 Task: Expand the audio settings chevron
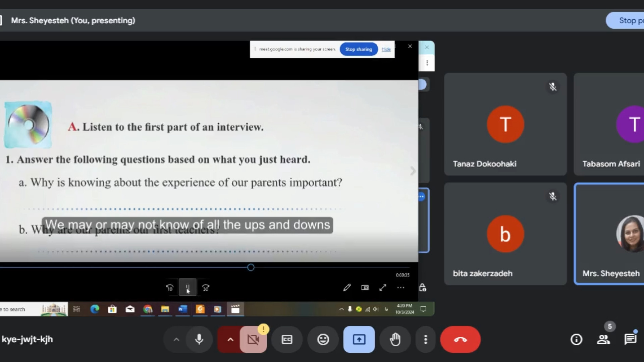click(176, 339)
